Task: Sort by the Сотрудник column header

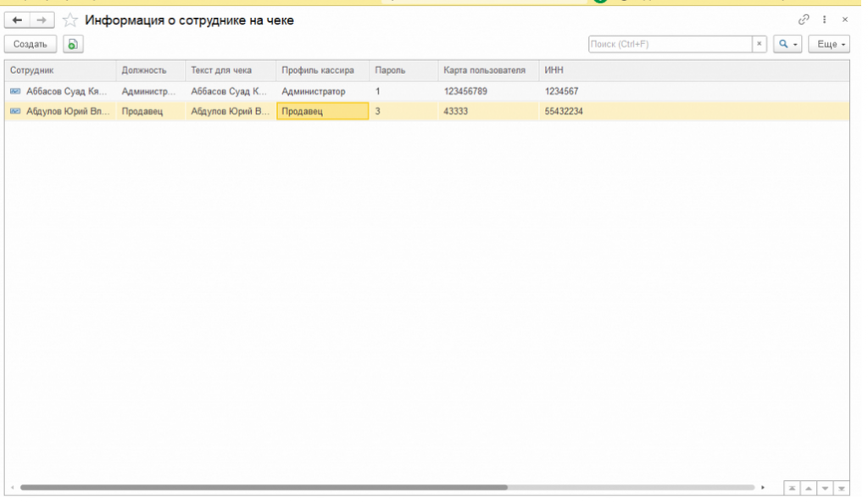Action: (61, 70)
